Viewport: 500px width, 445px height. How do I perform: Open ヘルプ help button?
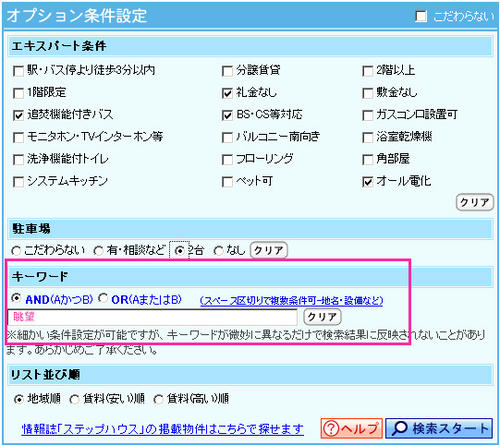[351, 428]
